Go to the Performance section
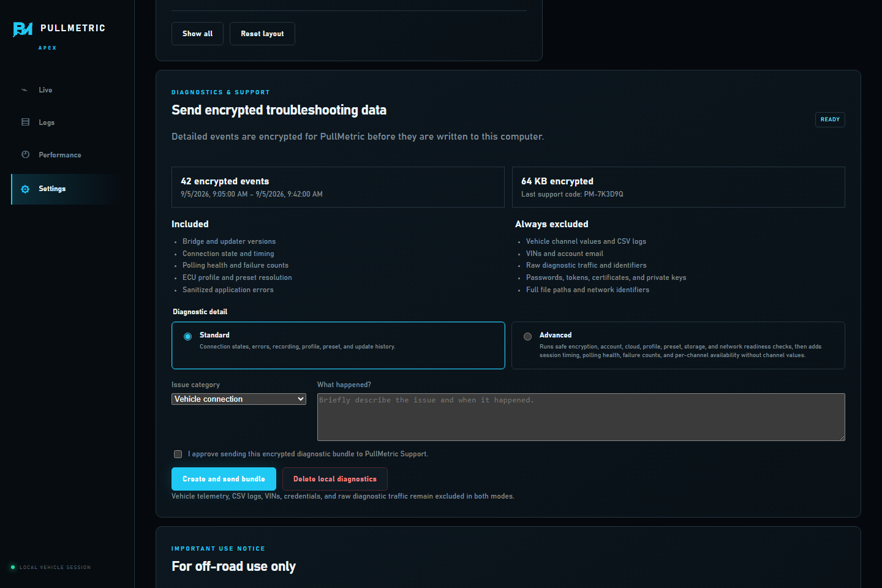882x588 pixels. [66, 155]
